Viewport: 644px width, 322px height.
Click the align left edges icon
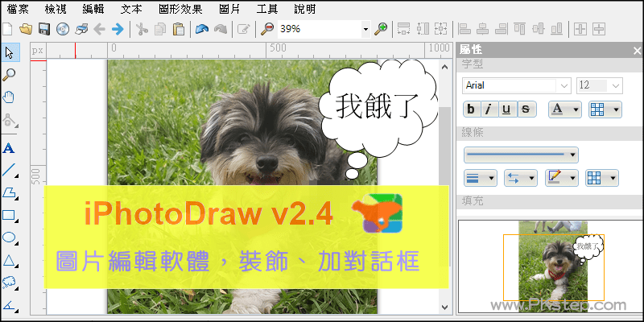(x=464, y=29)
